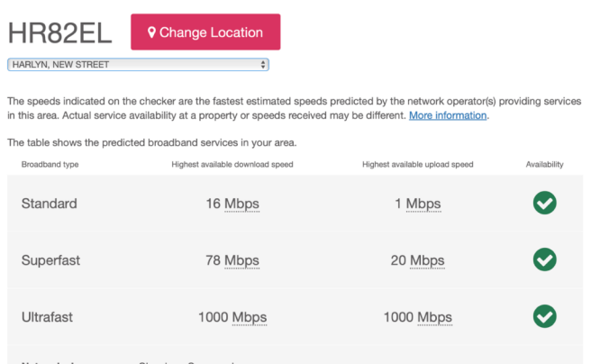The height and width of the screenshot is (364, 591).
Task: Click the Standard availability green checkmark
Action: 544,204
